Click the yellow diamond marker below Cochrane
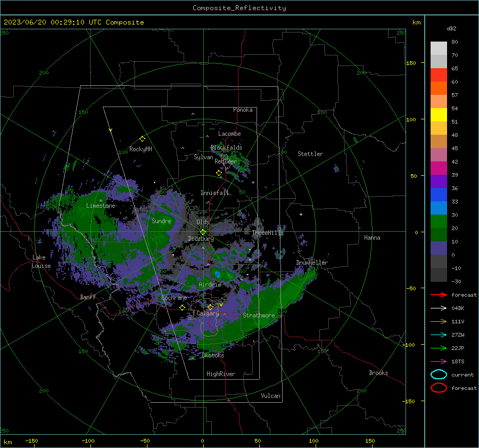The width and height of the screenshot is (479, 448). (182, 307)
